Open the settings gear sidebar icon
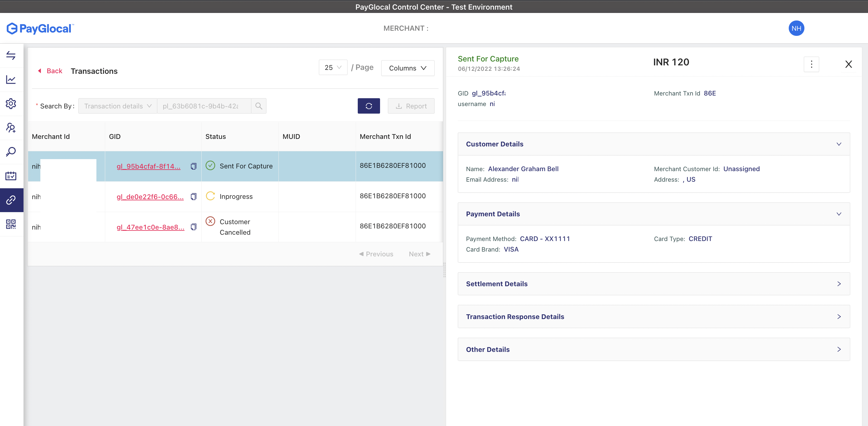 [11, 104]
